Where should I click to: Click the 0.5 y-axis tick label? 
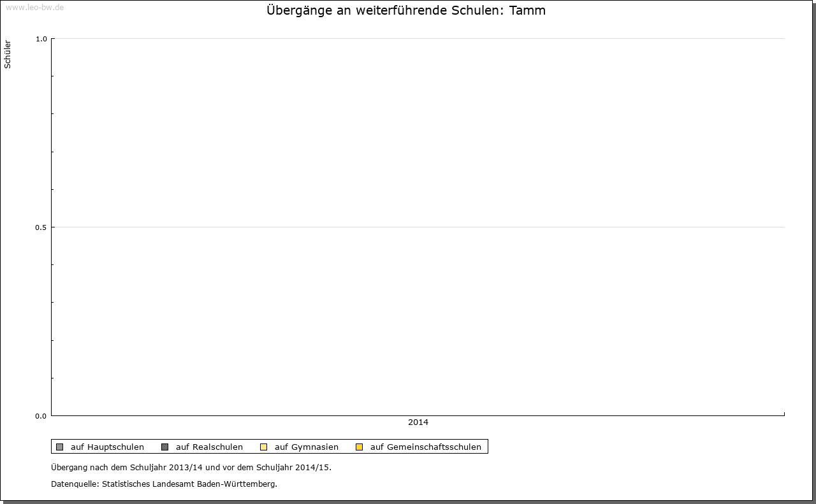41,227
